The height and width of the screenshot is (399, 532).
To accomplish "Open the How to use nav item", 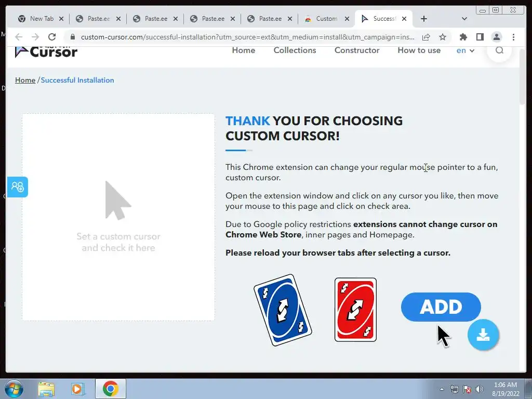I will 419,50.
